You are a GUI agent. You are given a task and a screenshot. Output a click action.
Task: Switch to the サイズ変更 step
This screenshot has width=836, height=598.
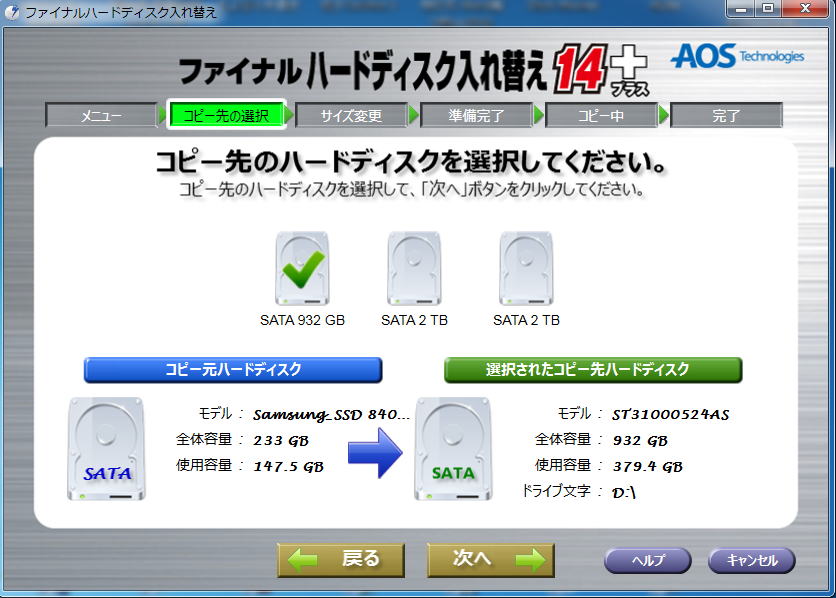(351, 116)
